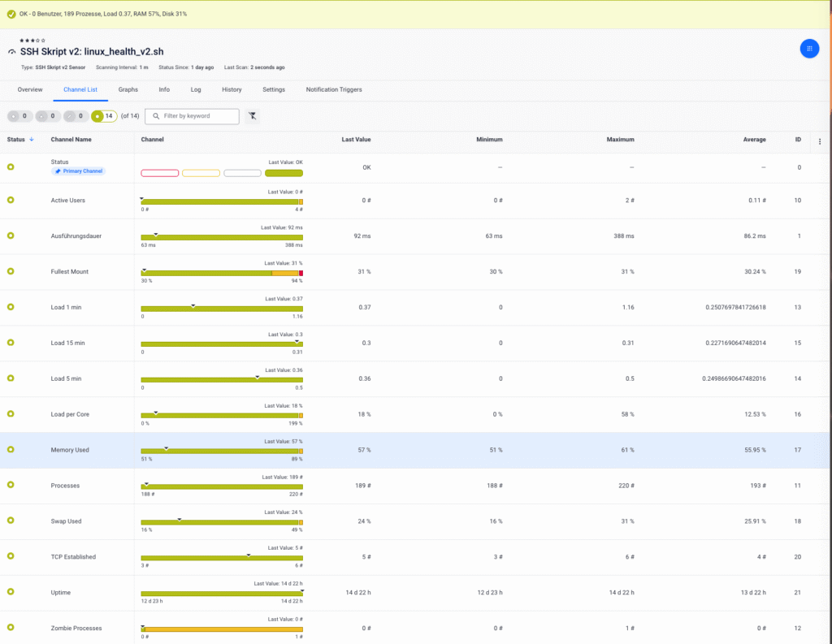
Task: Click the Uptime average 13 d 22 h
Action: 753,593
